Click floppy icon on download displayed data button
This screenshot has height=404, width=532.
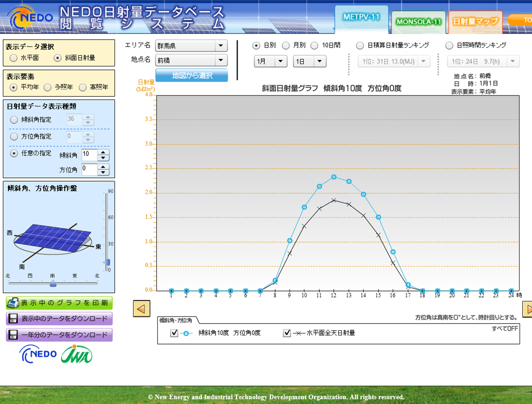pos(13,318)
